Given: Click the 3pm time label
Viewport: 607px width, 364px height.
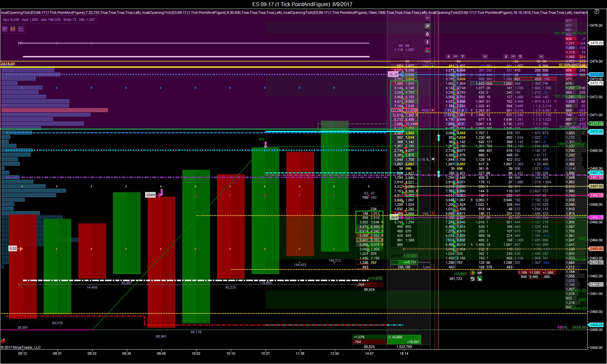Looking at the screenshot, I should (x=394, y=217).
